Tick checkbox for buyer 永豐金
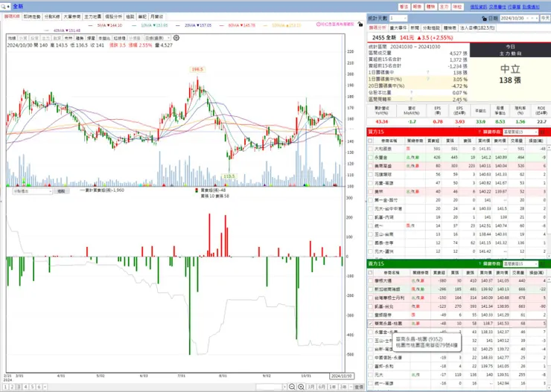Screen dimensions: 551x392 tap(370, 158)
